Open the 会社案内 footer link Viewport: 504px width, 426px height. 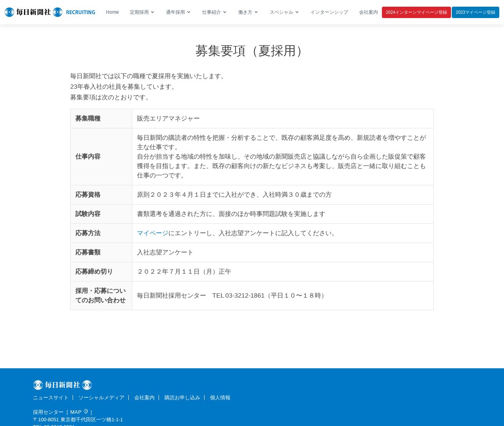coord(144,398)
